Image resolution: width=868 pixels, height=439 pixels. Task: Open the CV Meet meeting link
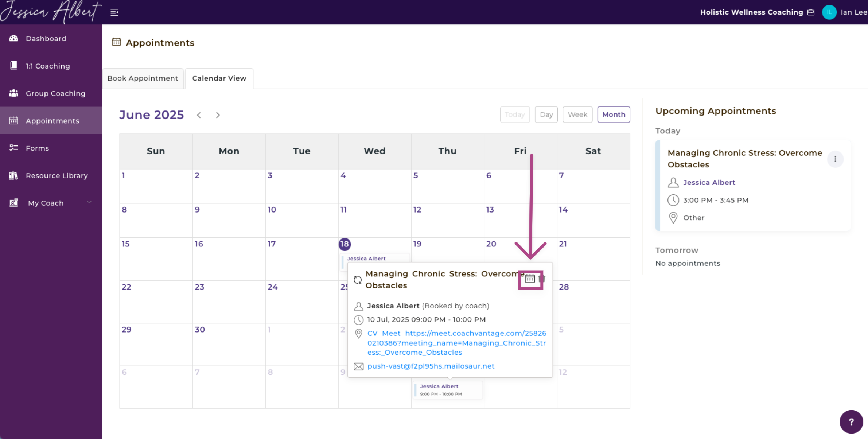(x=456, y=343)
